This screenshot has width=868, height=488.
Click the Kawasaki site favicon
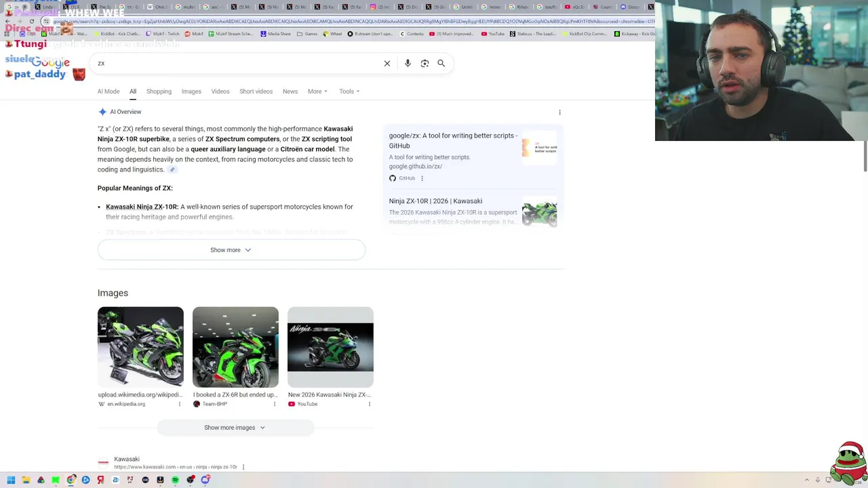(103, 463)
